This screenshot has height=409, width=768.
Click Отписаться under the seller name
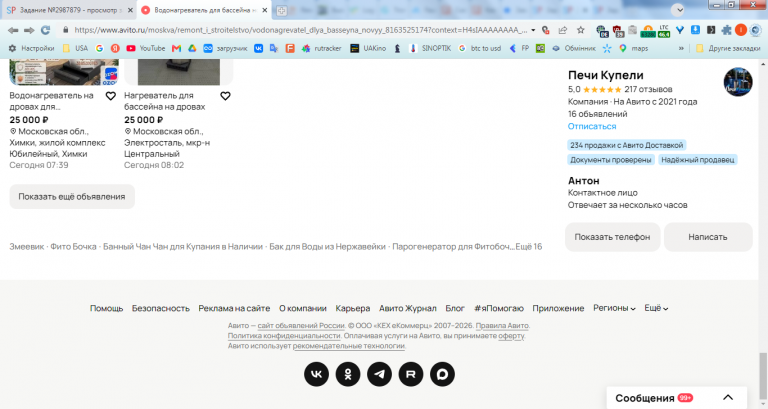592,126
